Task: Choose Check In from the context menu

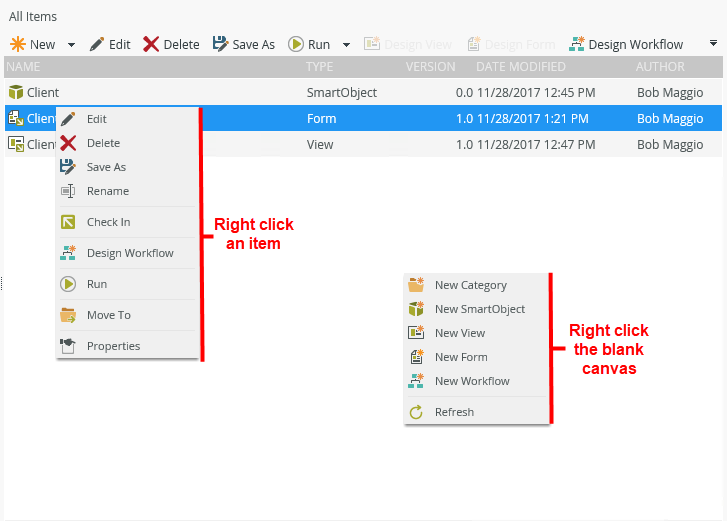Action: coord(128,222)
